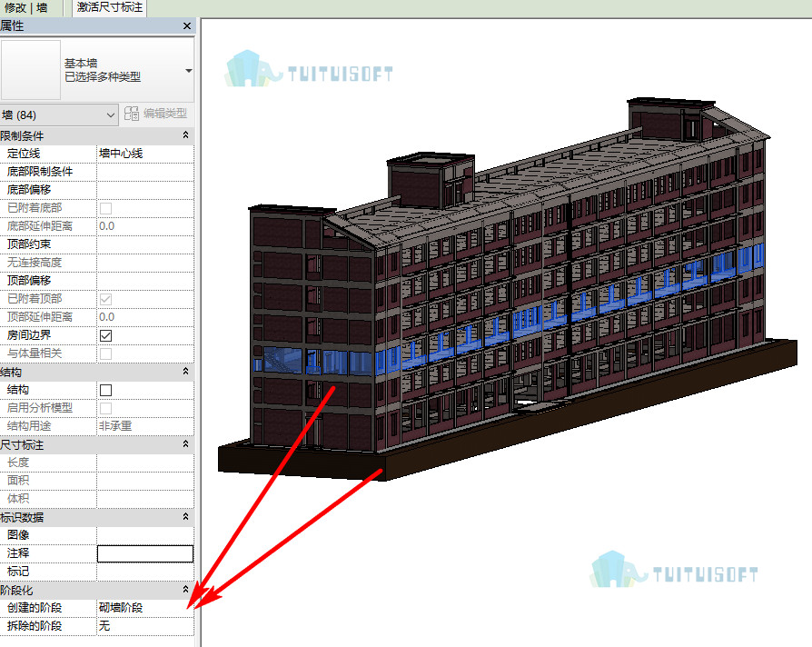Click the 顶部约束 value field
This screenshot has height=647, width=812.
pyautogui.click(x=145, y=244)
